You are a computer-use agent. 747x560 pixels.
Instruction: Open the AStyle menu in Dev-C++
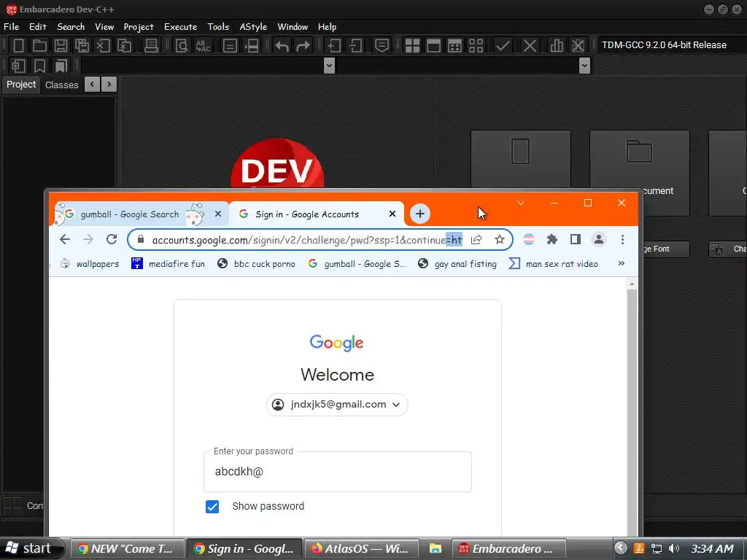(253, 27)
